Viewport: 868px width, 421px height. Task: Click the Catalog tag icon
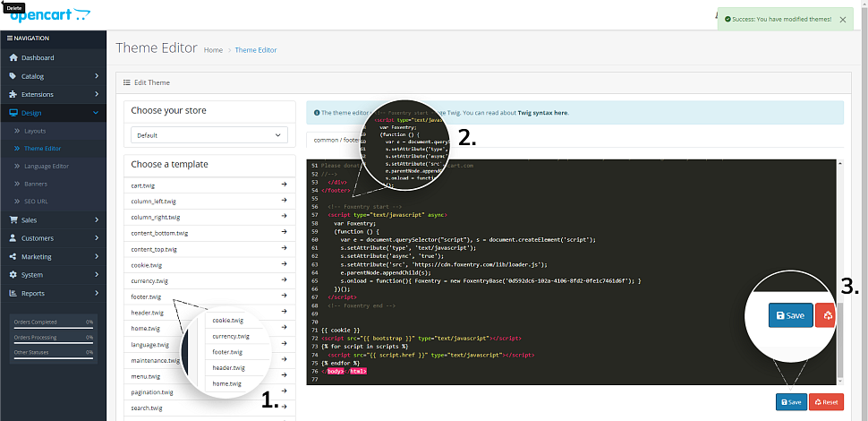pyautogui.click(x=13, y=76)
